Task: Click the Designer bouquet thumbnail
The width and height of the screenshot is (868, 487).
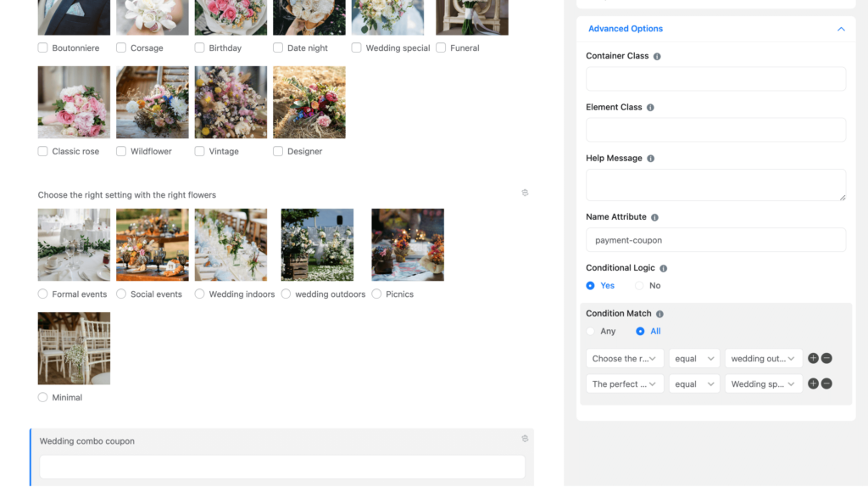Action: [309, 103]
